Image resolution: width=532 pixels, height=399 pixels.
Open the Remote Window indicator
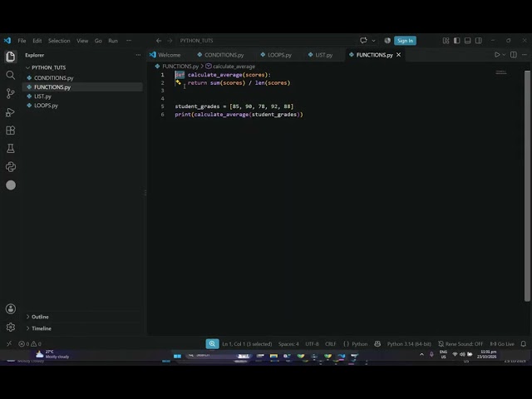[x=9, y=343]
